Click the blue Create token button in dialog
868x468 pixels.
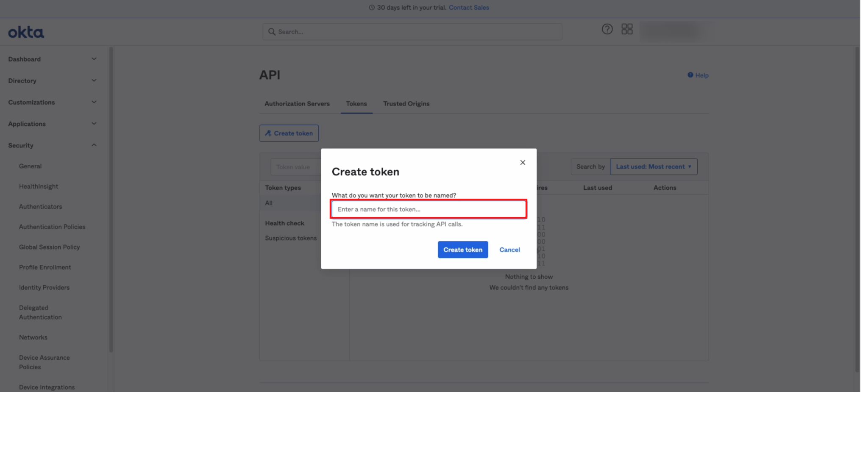pyautogui.click(x=462, y=250)
